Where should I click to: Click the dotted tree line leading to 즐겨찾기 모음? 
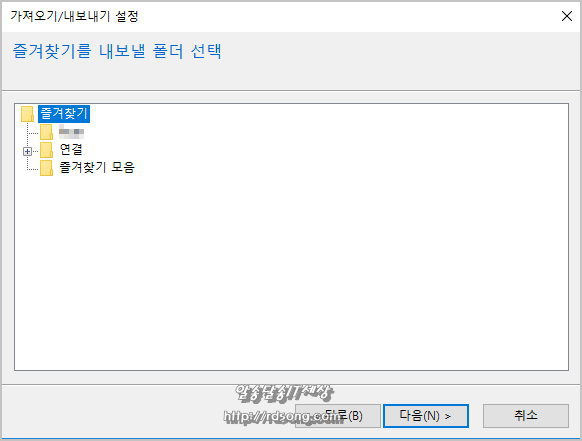[x=32, y=169]
